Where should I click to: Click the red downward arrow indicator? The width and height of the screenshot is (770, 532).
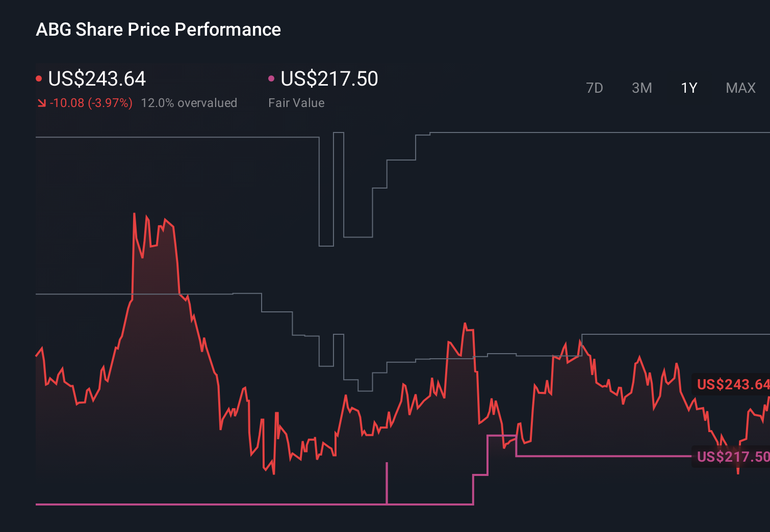point(42,102)
